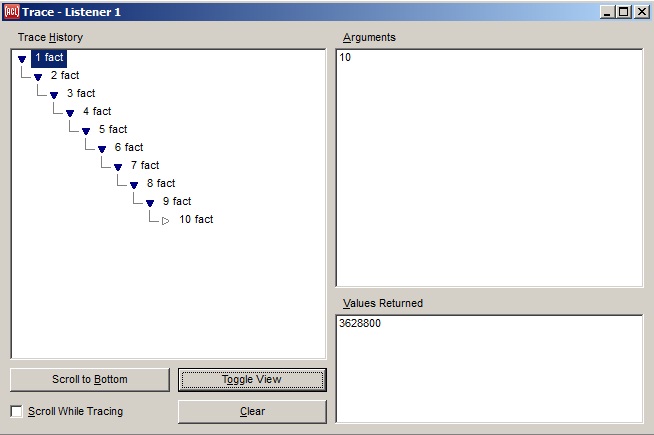Select the 8 fact trace entry
This screenshot has width=654, height=435.
[161, 183]
